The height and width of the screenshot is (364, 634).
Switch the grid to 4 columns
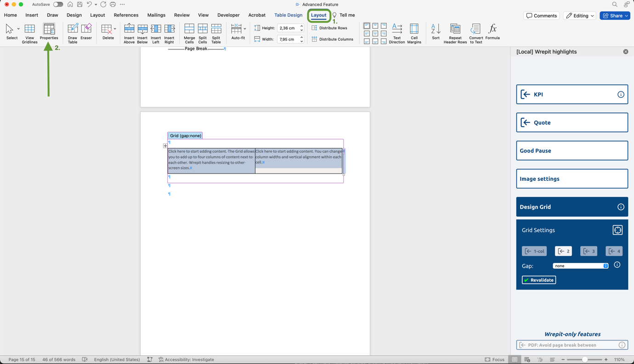pyautogui.click(x=614, y=251)
